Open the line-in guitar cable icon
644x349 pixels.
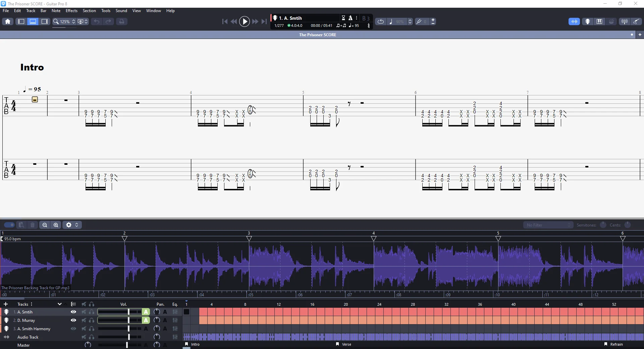636,21
